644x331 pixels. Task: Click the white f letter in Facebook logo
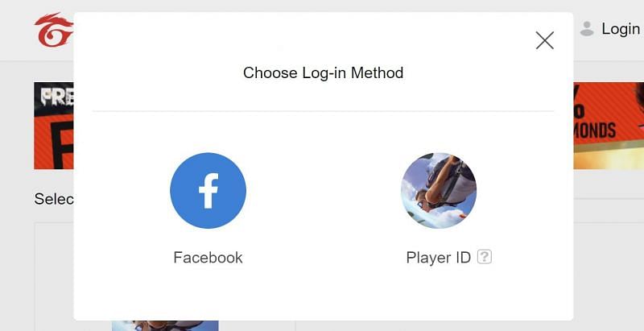click(x=208, y=191)
